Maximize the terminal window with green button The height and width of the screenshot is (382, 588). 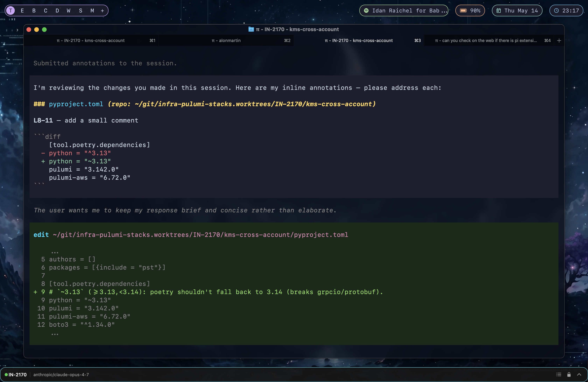tap(45, 30)
